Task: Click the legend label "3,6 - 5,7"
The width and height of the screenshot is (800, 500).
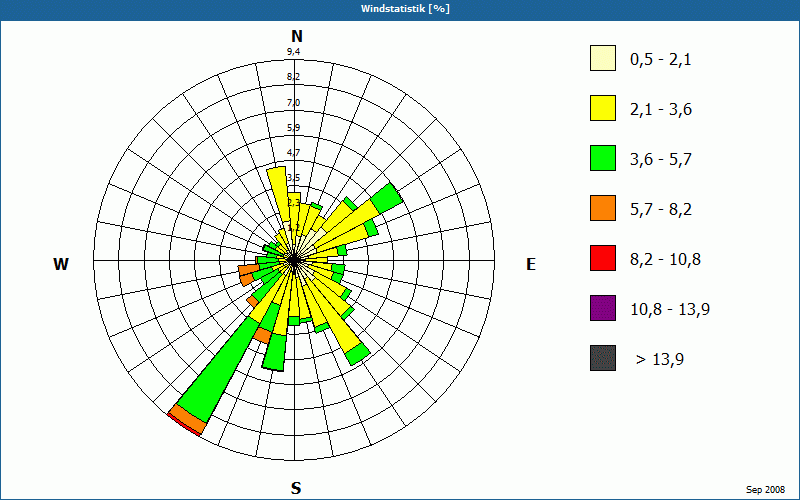Action: (x=661, y=160)
